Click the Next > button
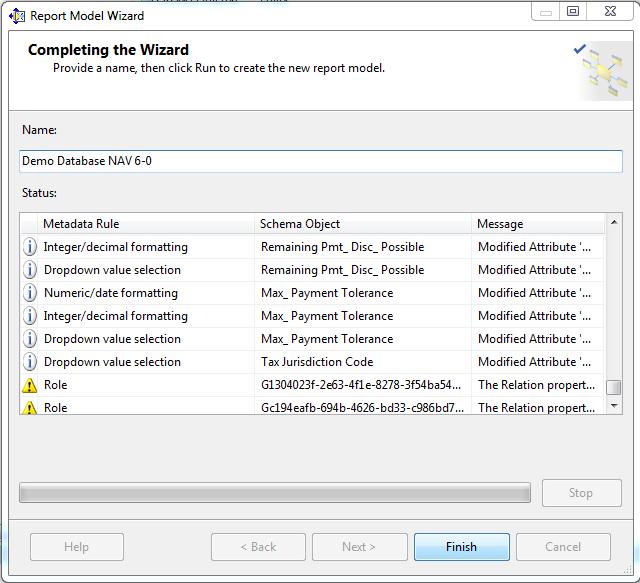 click(x=359, y=547)
